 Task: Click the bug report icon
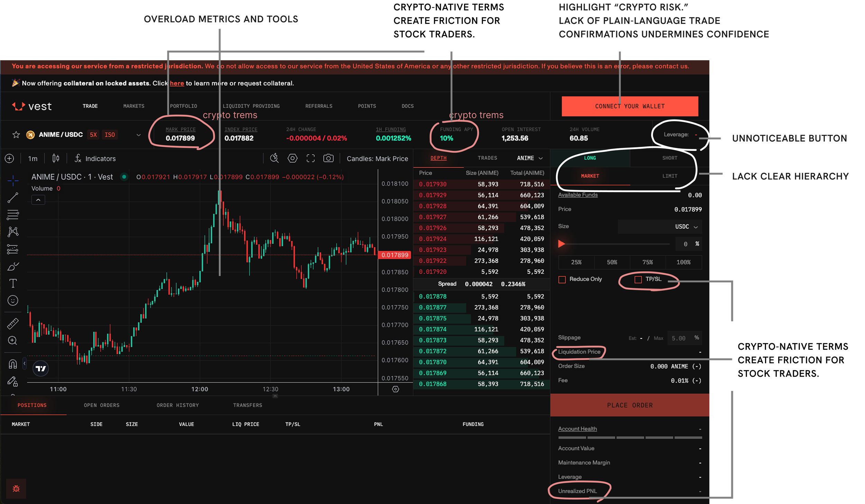16,489
